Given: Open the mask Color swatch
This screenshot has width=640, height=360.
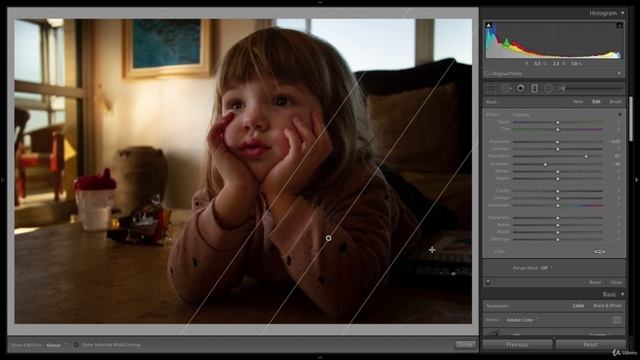Looking at the screenshot, I should 599,252.
